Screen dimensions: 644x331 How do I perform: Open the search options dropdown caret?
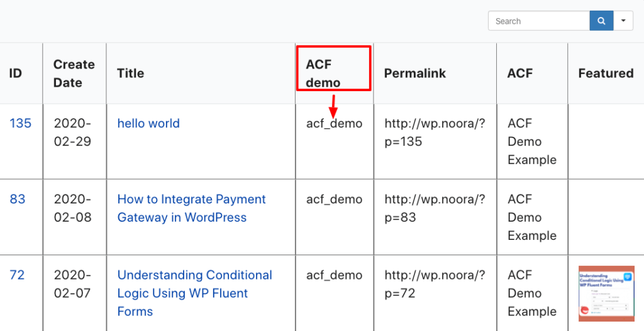[623, 21]
